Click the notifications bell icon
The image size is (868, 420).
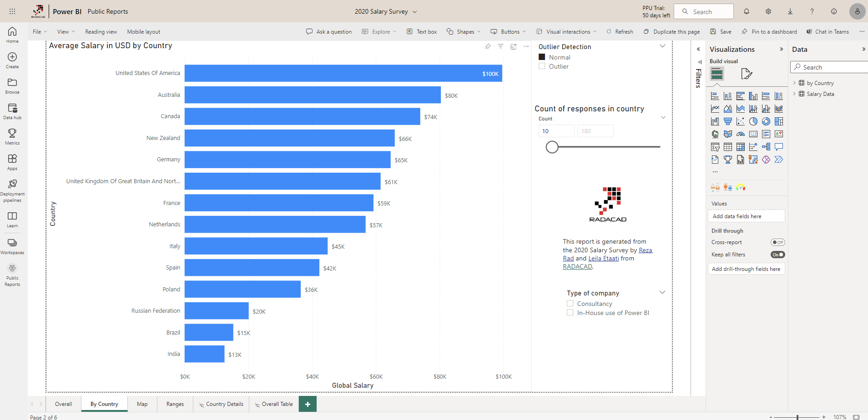point(747,11)
